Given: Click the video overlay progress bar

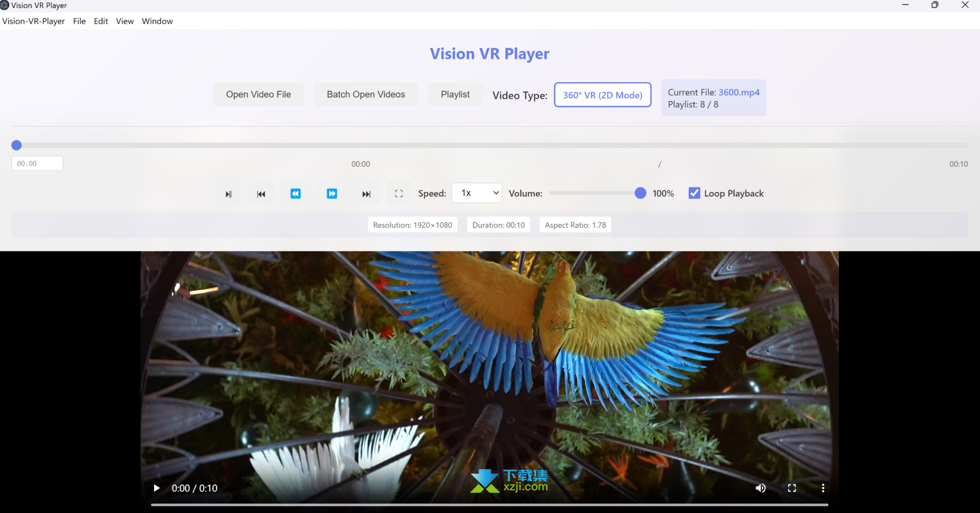Looking at the screenshot, I should click(489, 505).
